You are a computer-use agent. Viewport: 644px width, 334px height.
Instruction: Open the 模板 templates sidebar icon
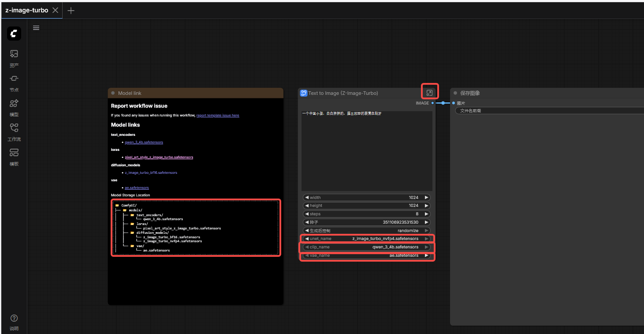[x=14, y=153]
